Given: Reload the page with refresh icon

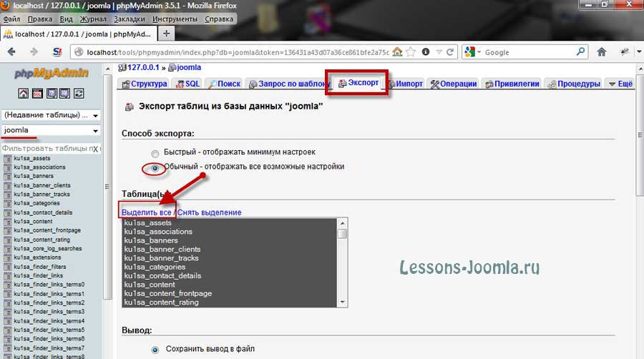Looking at the screenshot, I should click(x=450, y=52).
